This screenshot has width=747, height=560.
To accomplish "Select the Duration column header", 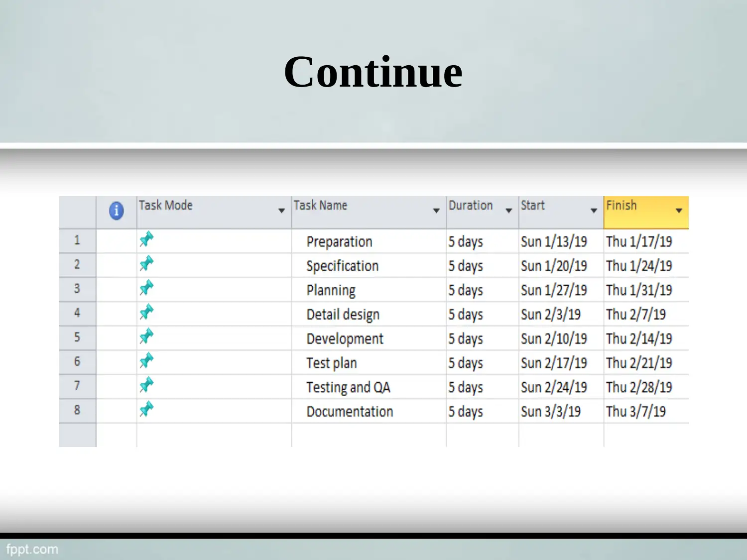I will [x=483, y=213].
